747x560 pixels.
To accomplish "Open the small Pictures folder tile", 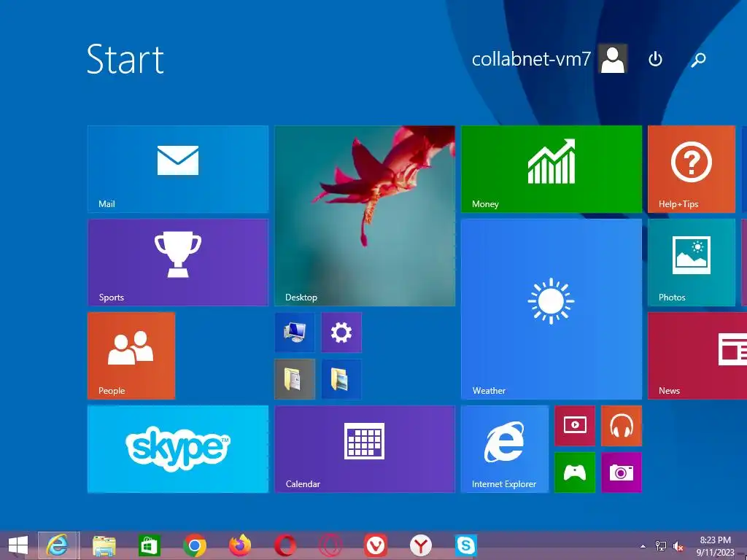I will pyautogui.click(x=341, y=379).
